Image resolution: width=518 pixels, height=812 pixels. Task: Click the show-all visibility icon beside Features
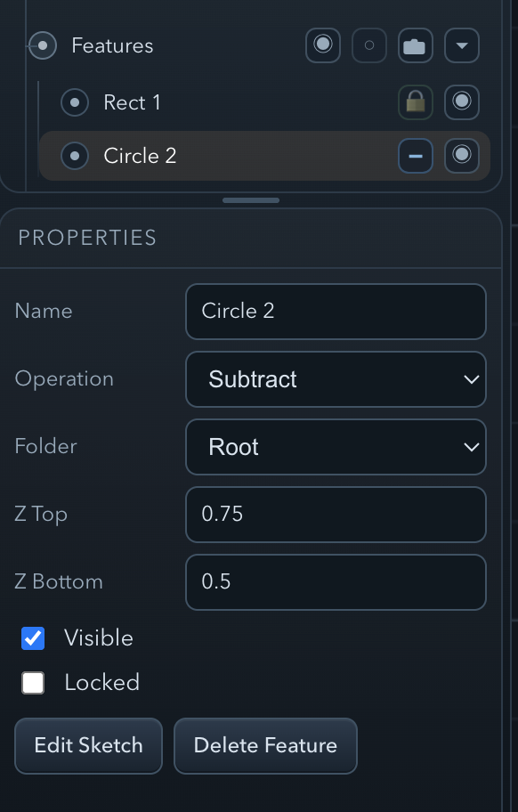pos(323,45)
